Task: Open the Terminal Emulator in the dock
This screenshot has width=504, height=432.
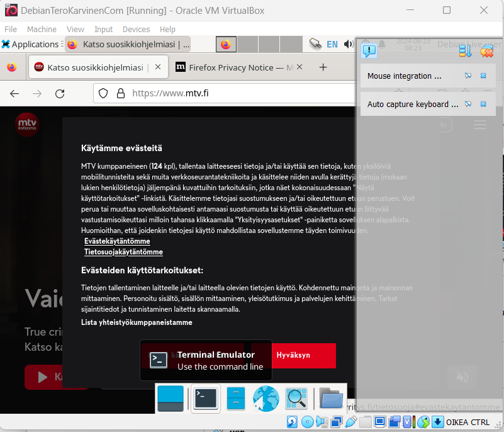Action: pyautogui.click(x=206, y=399)
